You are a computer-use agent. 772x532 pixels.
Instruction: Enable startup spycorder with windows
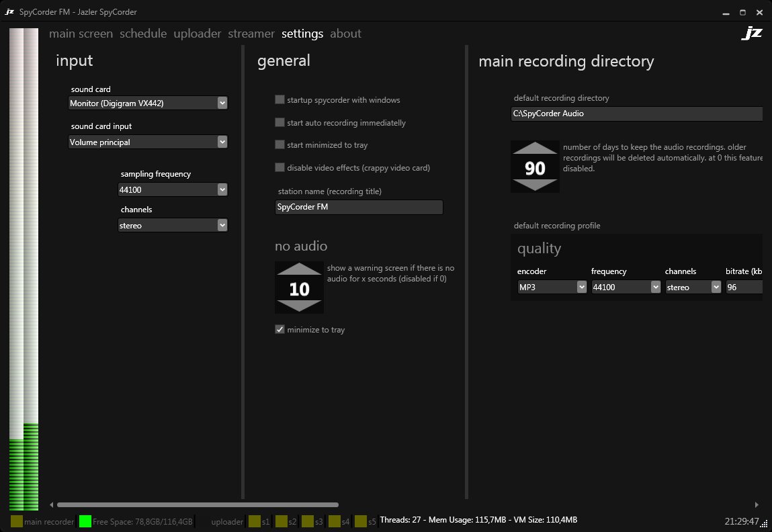click(280, 100)
